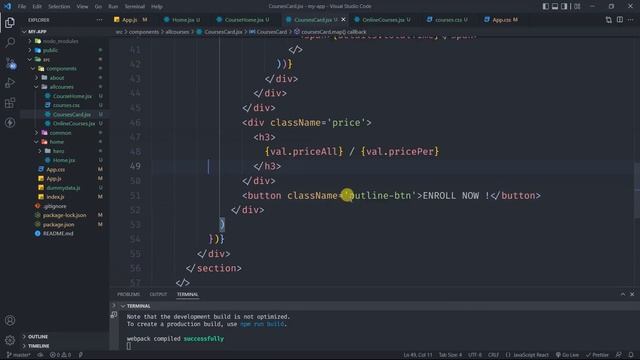Click the Tab Size 4 indentation setting
640x360 pixels.
point(450,355)
